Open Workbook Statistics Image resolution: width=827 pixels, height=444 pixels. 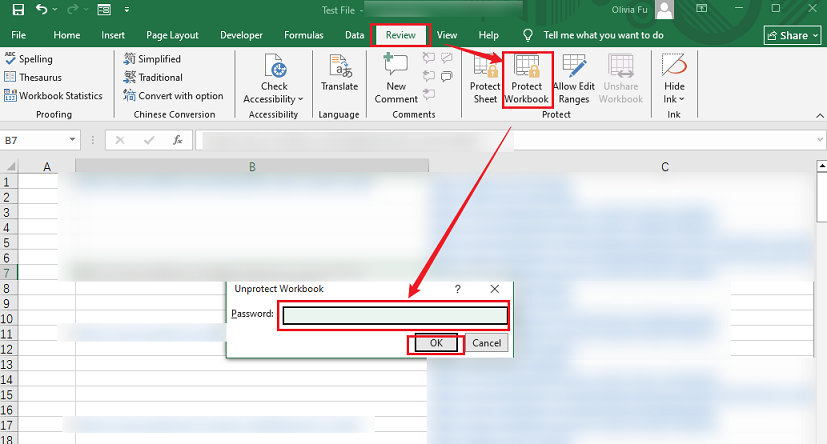pos(53,95)
